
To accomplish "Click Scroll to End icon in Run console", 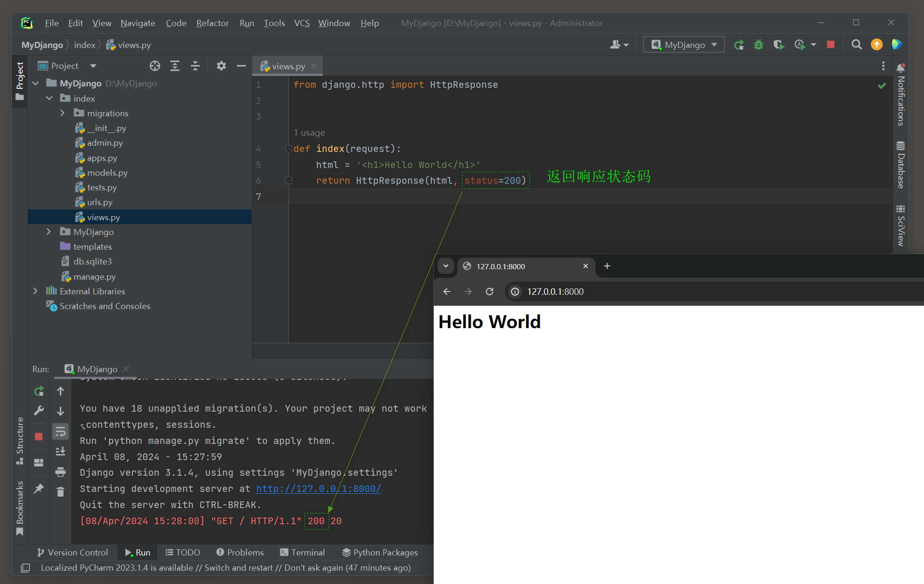I will [60, 452].
